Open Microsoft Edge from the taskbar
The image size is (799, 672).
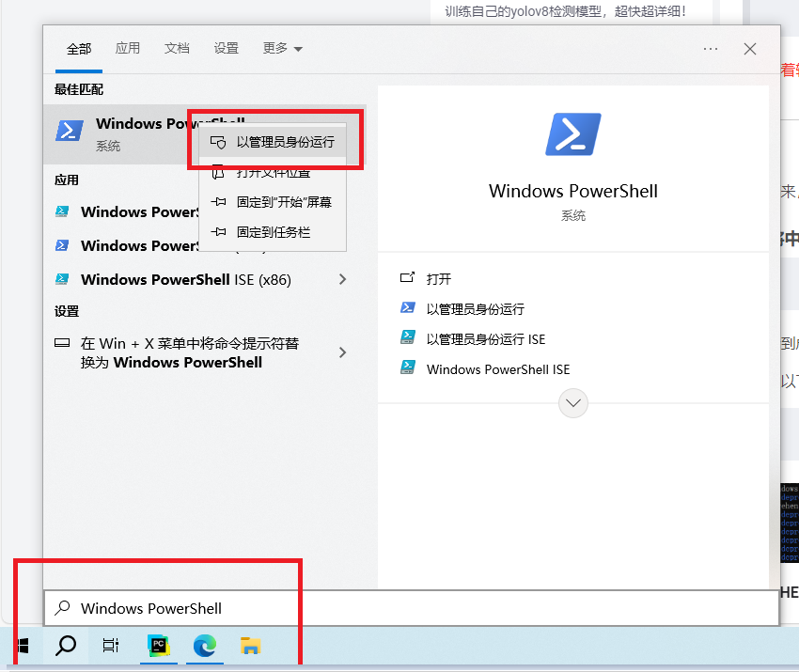(x=205, y=646)
